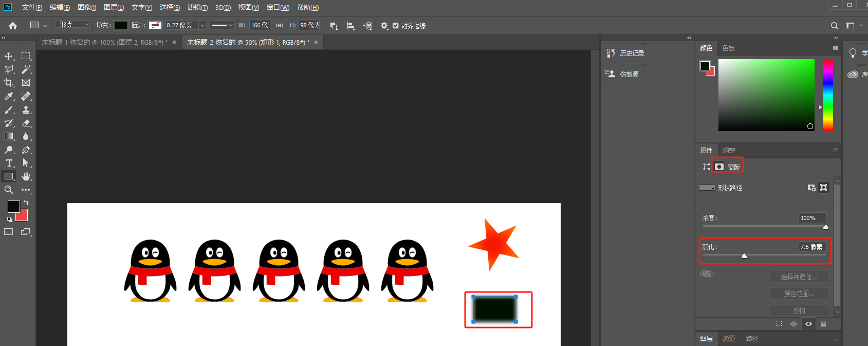Swap foreground and background colors

point(26,203)
